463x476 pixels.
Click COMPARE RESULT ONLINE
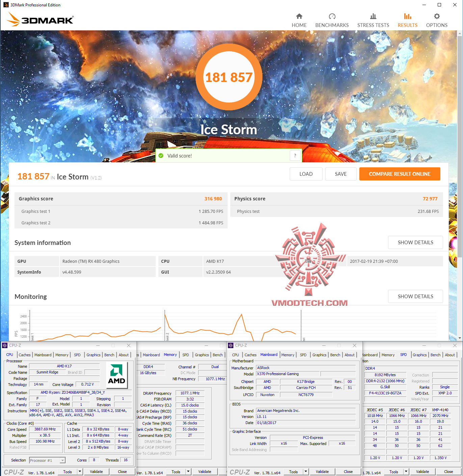pos(400,174)
